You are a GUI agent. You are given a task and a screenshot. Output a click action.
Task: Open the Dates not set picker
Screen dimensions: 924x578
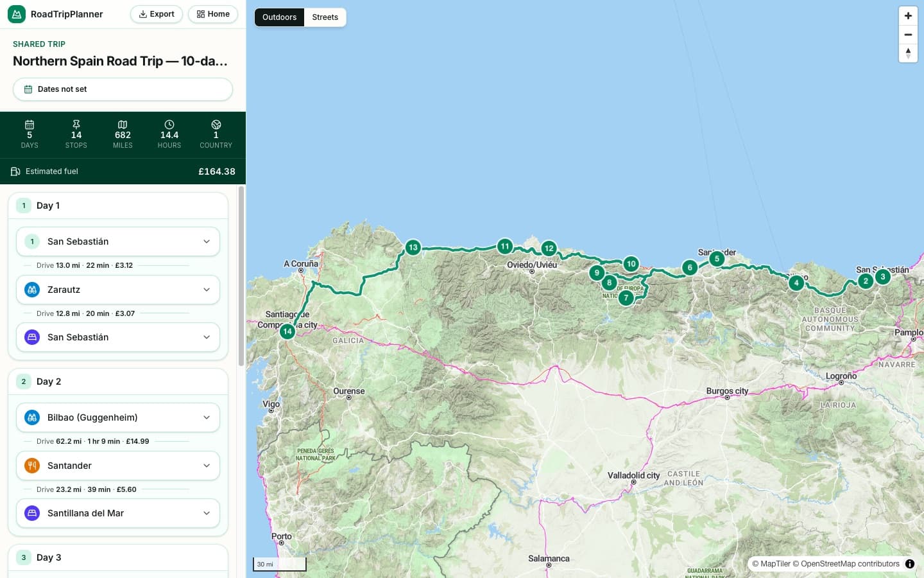point(123,89)
